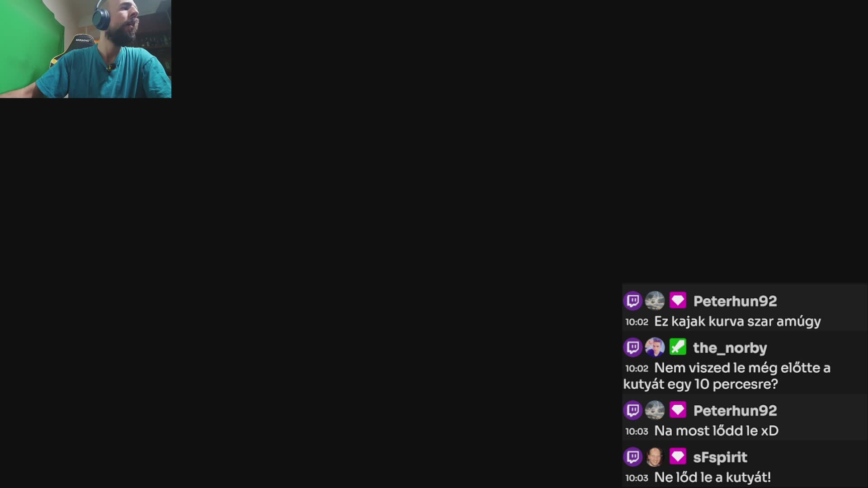Click first Peterhun92 avatar thumbnail
Screen dimensions: 868x488
coord(655,300)
